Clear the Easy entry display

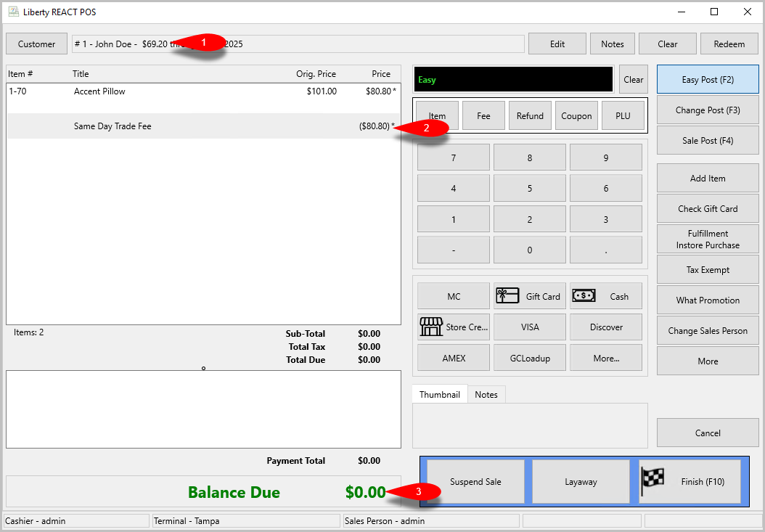tap(634, 80)
